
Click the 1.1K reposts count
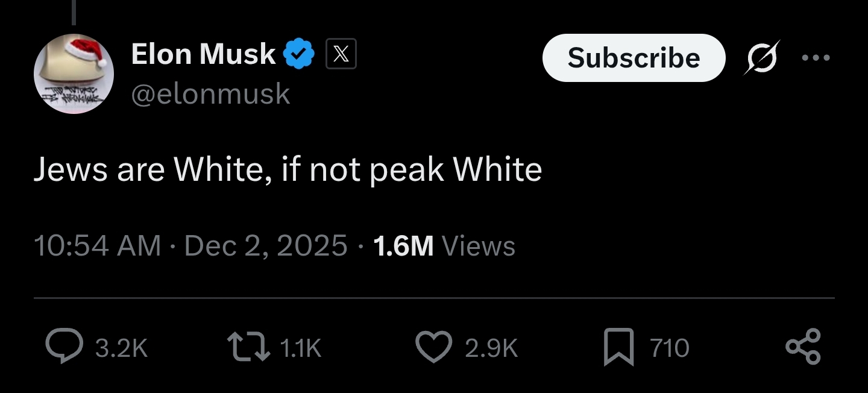(x=301, y=348)
